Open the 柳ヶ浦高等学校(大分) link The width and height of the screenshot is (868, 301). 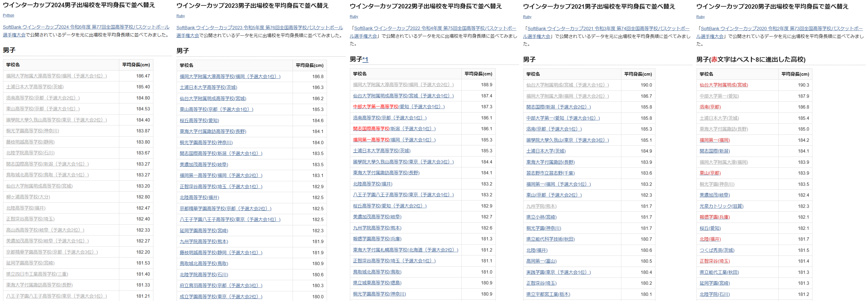(28, 197)
